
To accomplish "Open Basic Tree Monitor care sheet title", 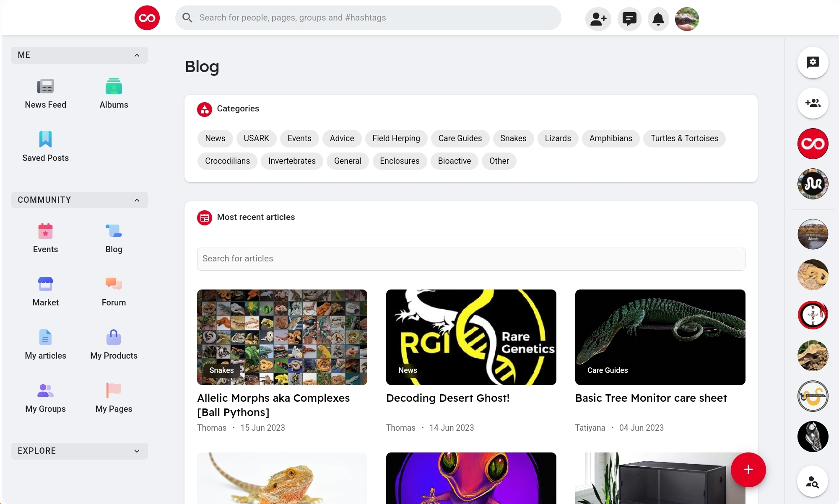I will pos(651,398).
